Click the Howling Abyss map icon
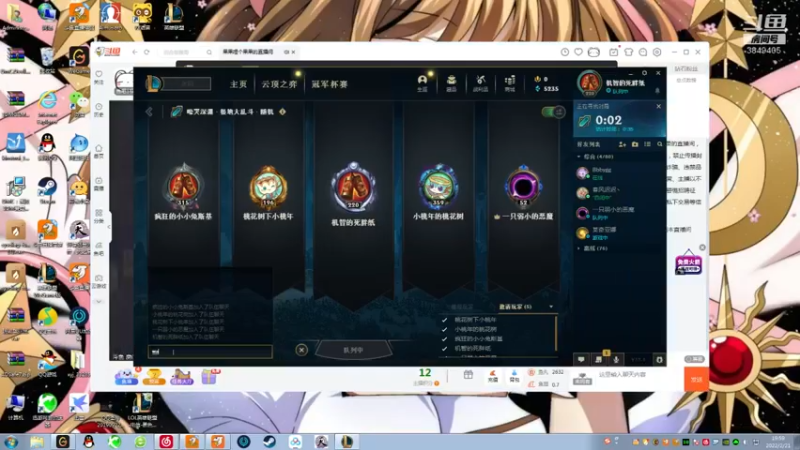Viewport: 800px width, 450px height. 177,112
